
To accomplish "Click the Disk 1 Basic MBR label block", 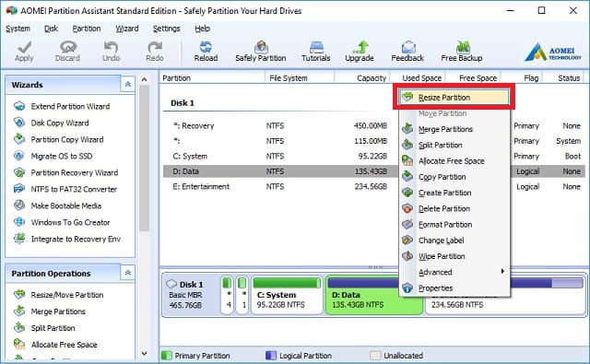I will point(191,295).
